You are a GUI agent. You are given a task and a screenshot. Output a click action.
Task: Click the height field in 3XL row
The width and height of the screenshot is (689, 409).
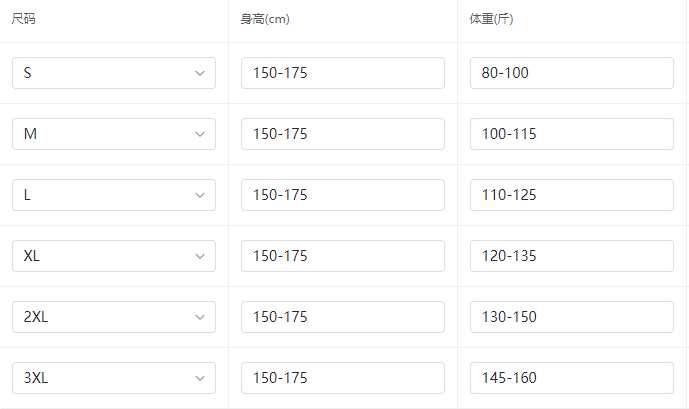click(343, 378)
